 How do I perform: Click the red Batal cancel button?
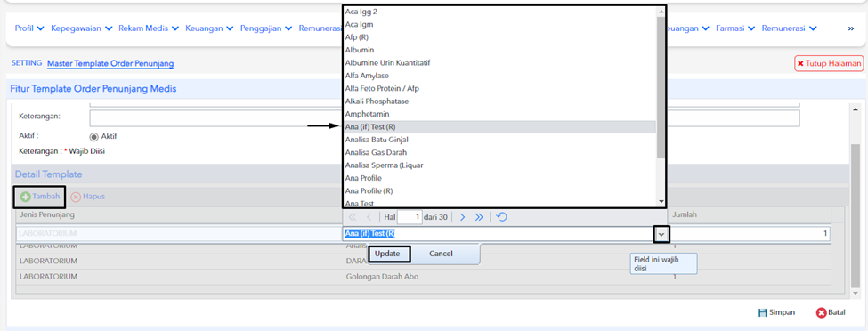[x=831, y=312]
